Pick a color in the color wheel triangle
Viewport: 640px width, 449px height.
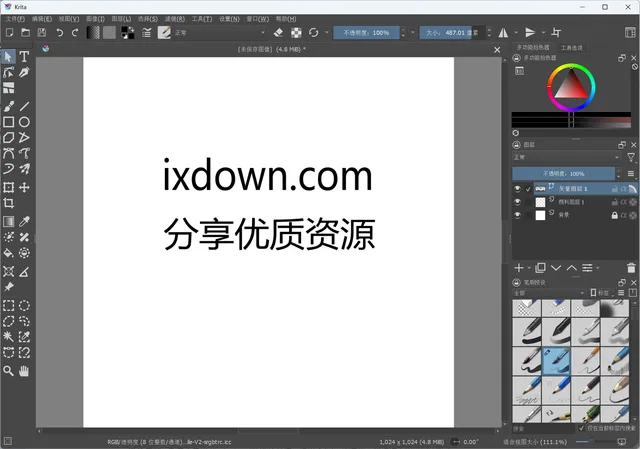pos(571,87)
